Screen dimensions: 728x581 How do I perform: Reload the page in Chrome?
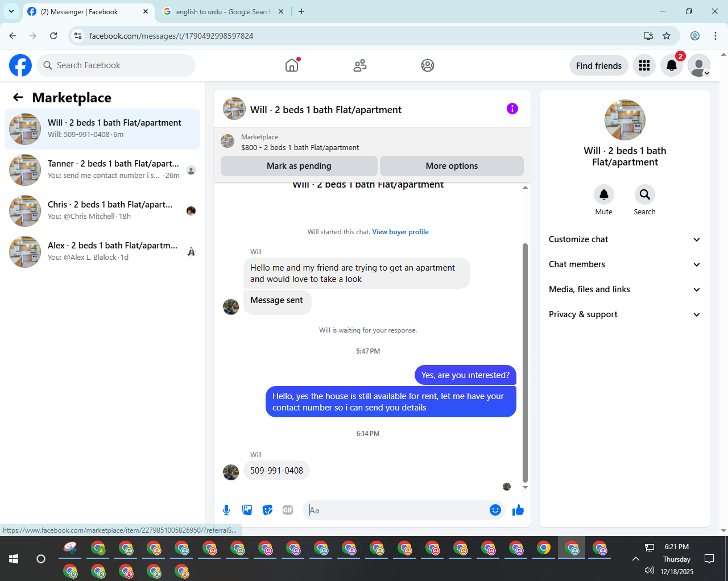pyautogui.click(x=53, y=36)
